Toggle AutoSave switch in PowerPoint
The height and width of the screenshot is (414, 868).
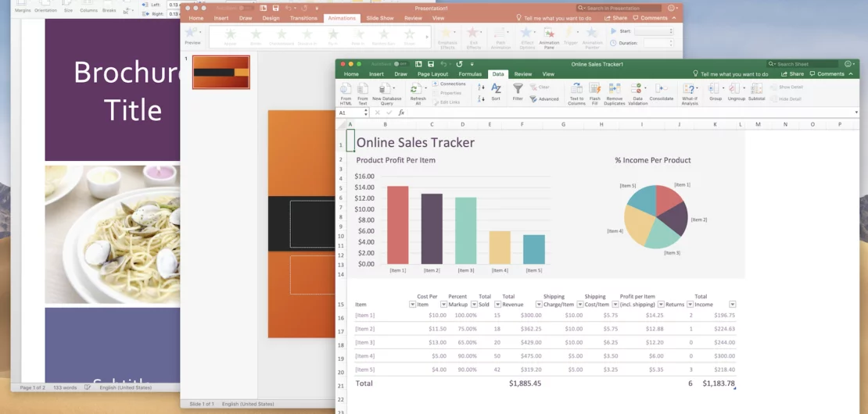pos(245,9)
